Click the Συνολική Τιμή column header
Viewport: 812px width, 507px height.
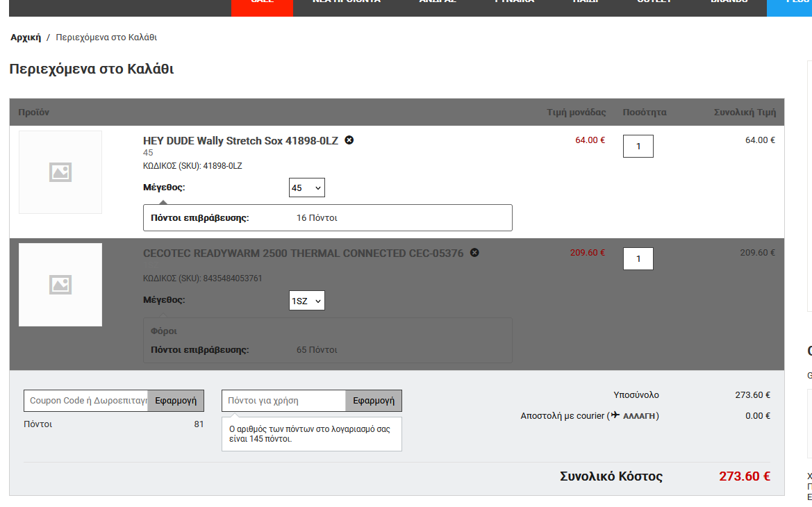click(x=745, y=112)
